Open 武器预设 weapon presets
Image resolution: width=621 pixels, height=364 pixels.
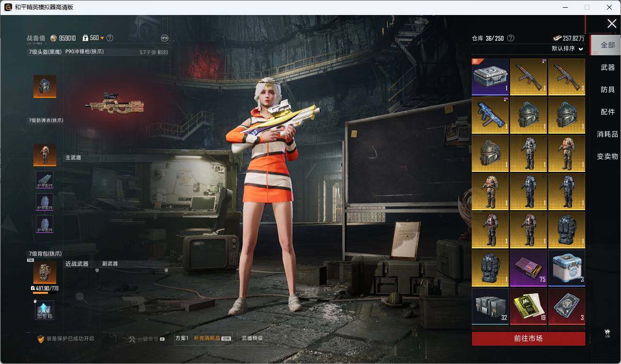pos(252,338)
